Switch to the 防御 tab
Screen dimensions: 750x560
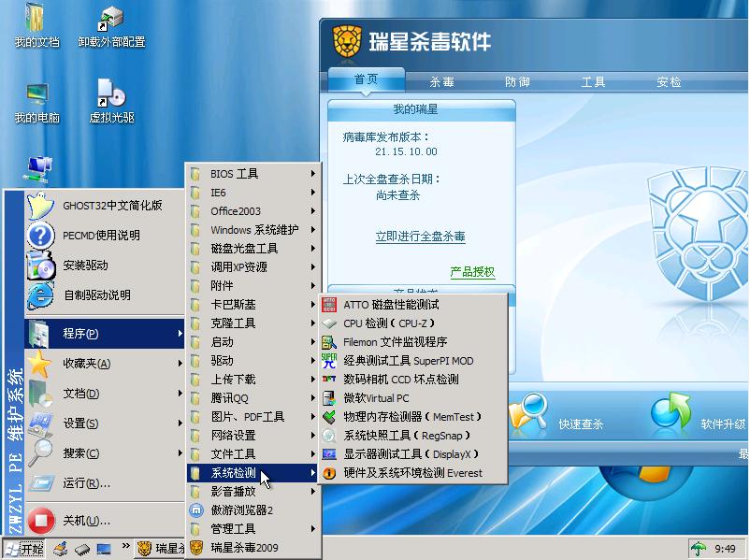coord(517,81)
